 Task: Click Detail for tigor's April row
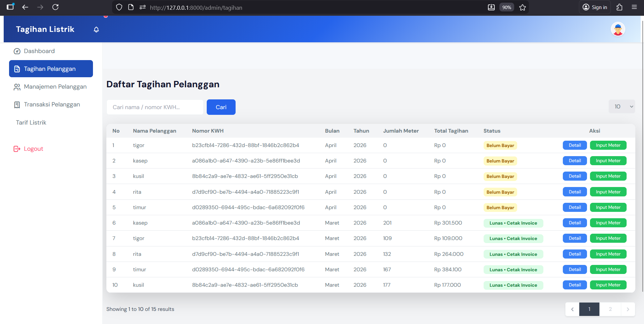575,145
